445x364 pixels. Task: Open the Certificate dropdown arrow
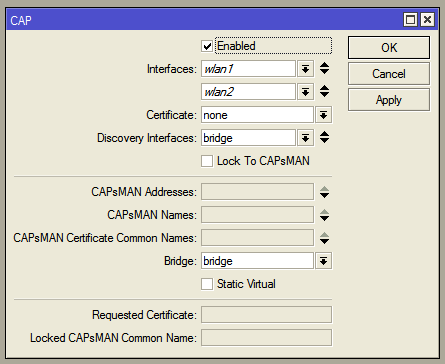click(x=323, y=115)
